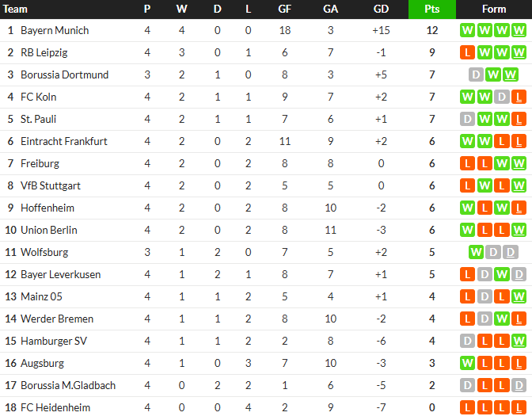Image resolution: width=532 pixels, height=420 pixels.
Task: Click FC Koln's orange loss form badge
Action: coord(519,97)
